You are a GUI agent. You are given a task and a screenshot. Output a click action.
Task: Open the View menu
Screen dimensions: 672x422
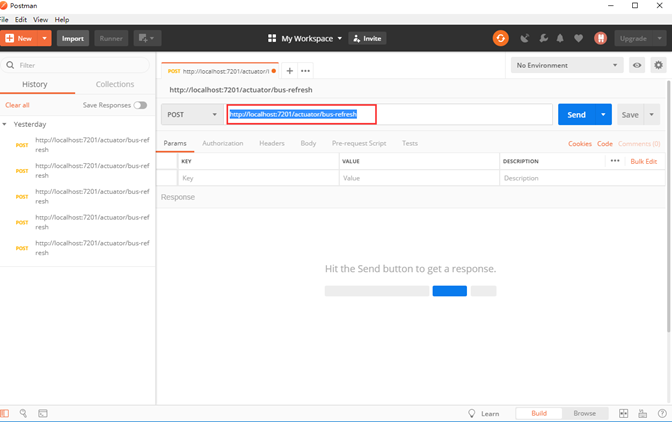[x=41, y=19]
